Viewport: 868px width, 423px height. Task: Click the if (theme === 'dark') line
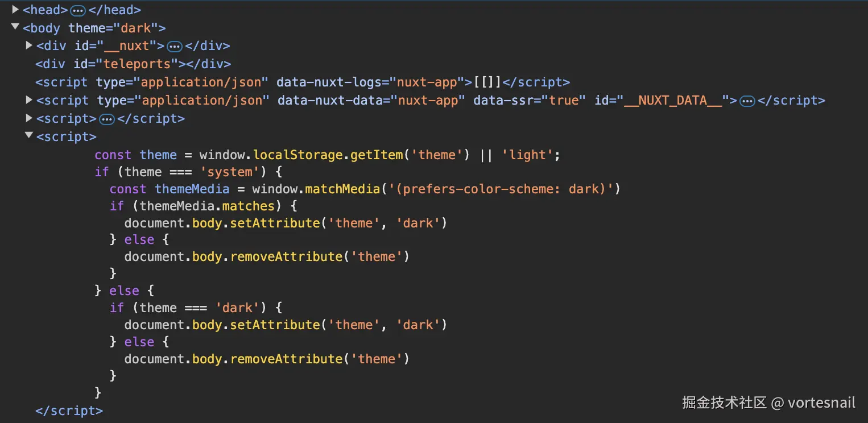coord(196,308)
